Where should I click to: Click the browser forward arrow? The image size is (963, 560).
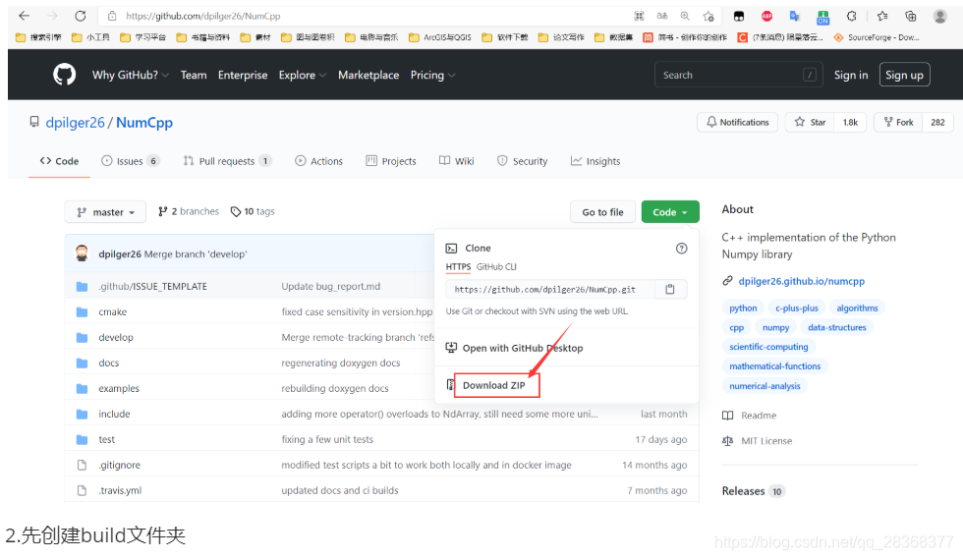[52, 16]
